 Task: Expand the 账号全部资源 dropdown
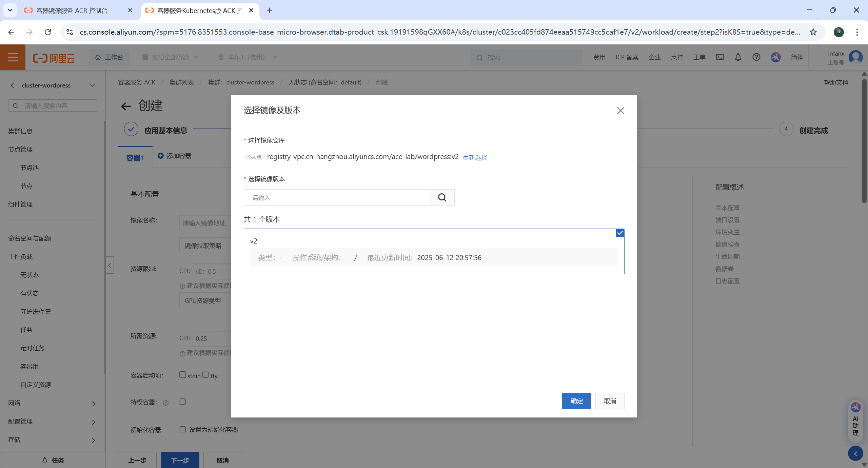[x=170, y=57]
